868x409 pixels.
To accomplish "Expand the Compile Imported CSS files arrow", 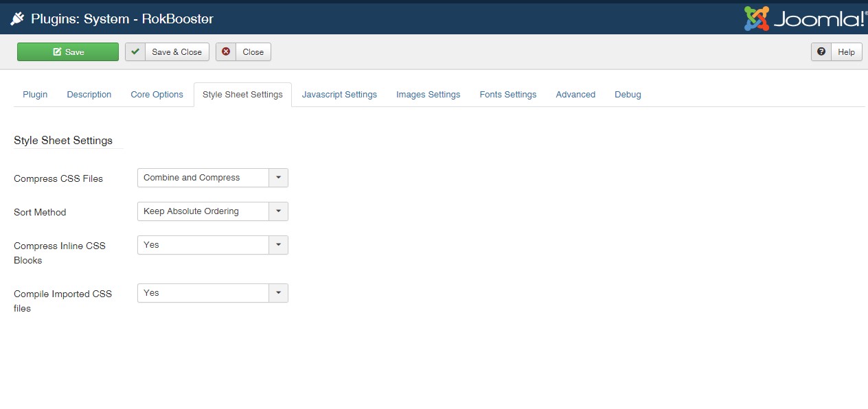I will tap(278, 293).
